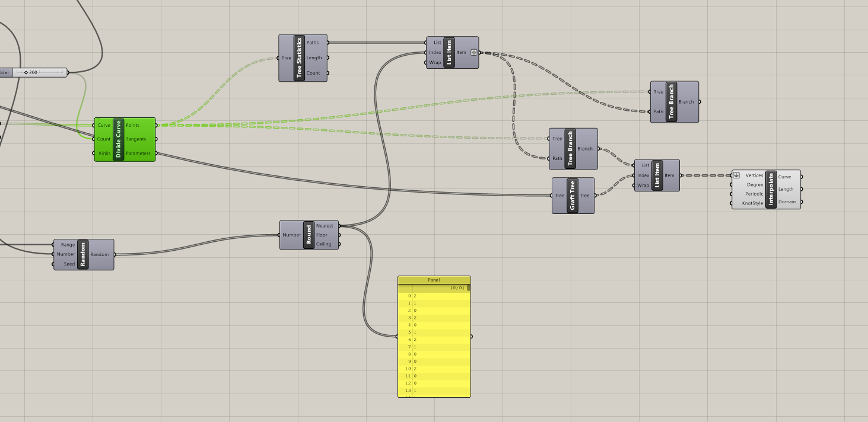Click the Random output port label
The image size is (868, 422).
pos(100,255)
